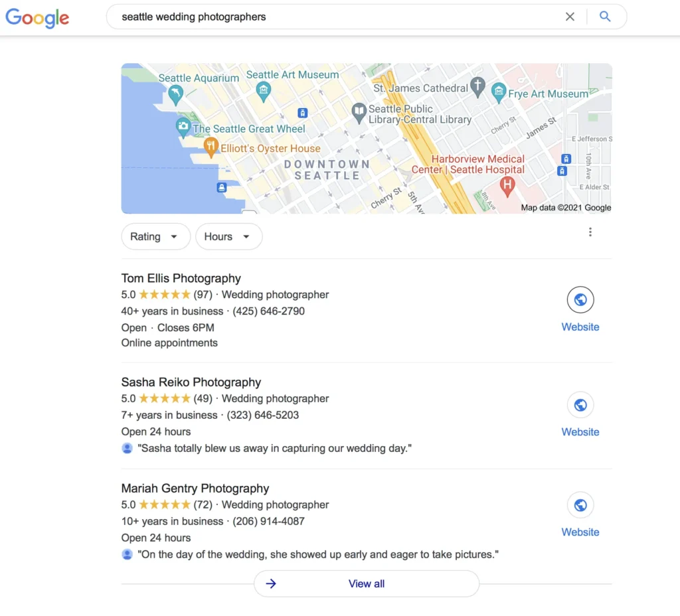This screenshot has width=680, height=616.
Task: Click the blue magnifier search icon
Action: pos(605,17)
